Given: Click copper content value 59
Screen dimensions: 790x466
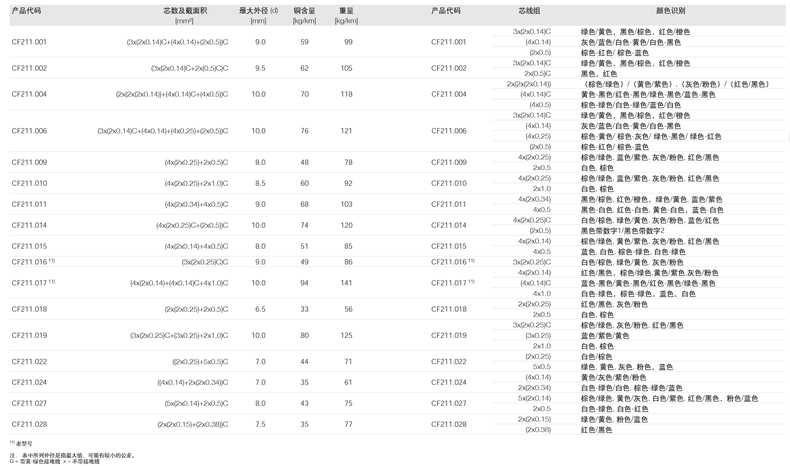Looking at the screenshot, I should pyautogui.click(x=304, y=42).
